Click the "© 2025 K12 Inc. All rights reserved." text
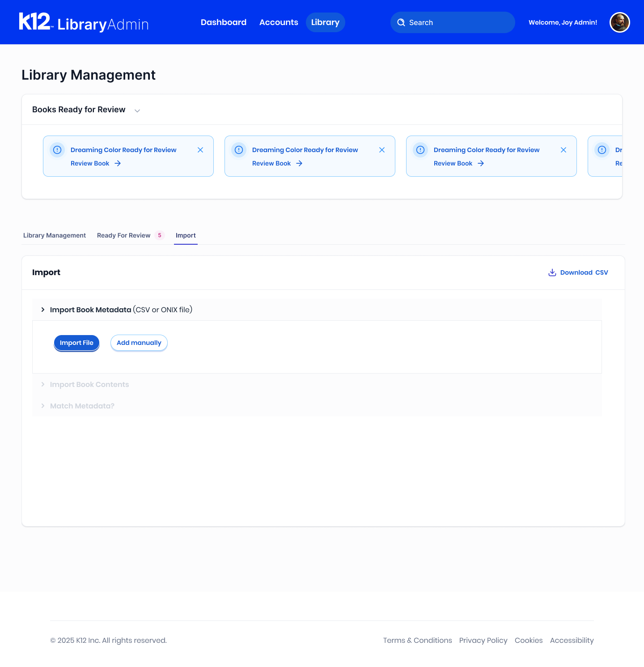Viewport: 644px width, 667px height. (108, 640)
